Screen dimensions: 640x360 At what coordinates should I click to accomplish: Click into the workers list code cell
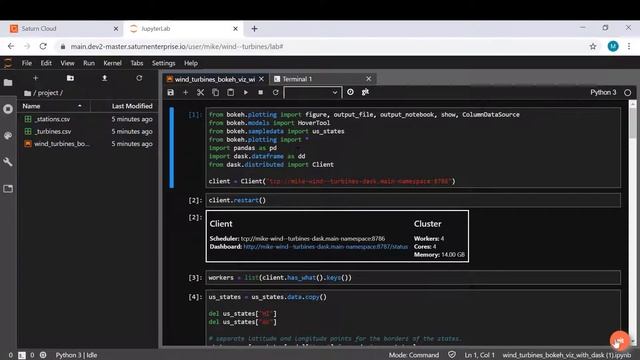tap(413, 278)
